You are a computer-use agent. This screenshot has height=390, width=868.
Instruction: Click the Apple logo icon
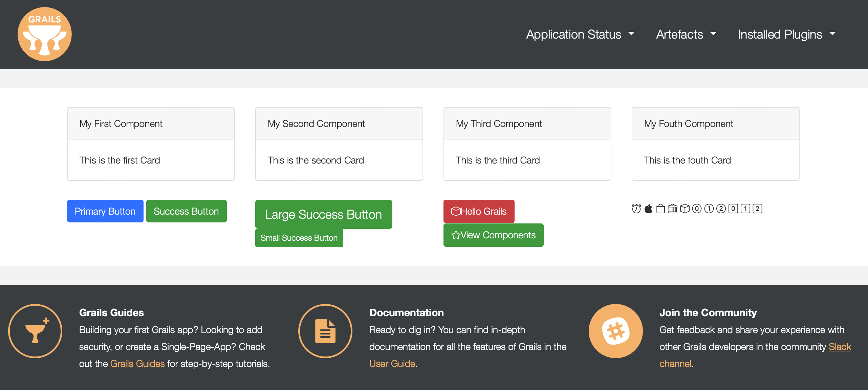[x=648, y=209]
